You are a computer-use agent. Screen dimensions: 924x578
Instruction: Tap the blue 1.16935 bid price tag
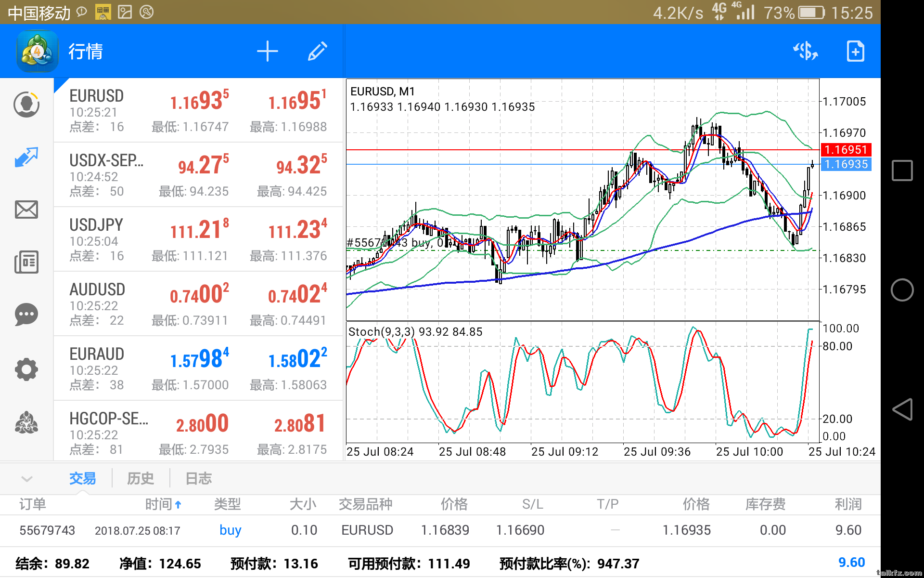click(x=846, y=164)
